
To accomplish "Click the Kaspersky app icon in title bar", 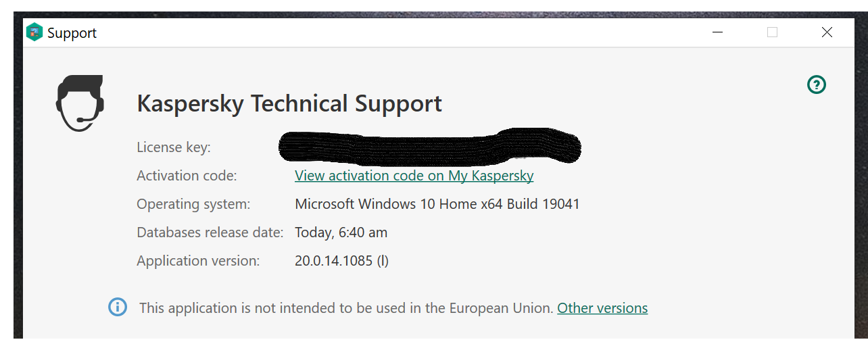I will tap(34, 32).
